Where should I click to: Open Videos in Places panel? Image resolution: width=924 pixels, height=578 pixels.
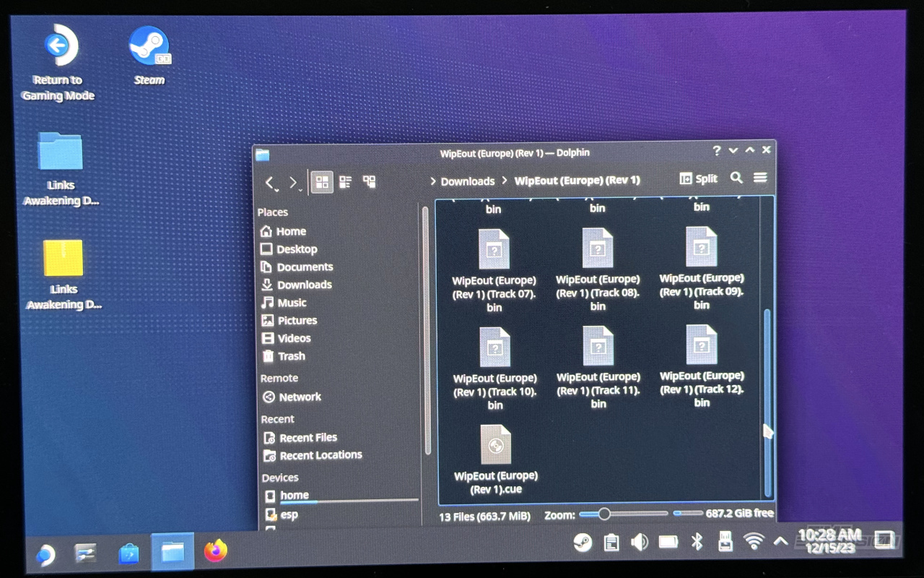(286, 338)
